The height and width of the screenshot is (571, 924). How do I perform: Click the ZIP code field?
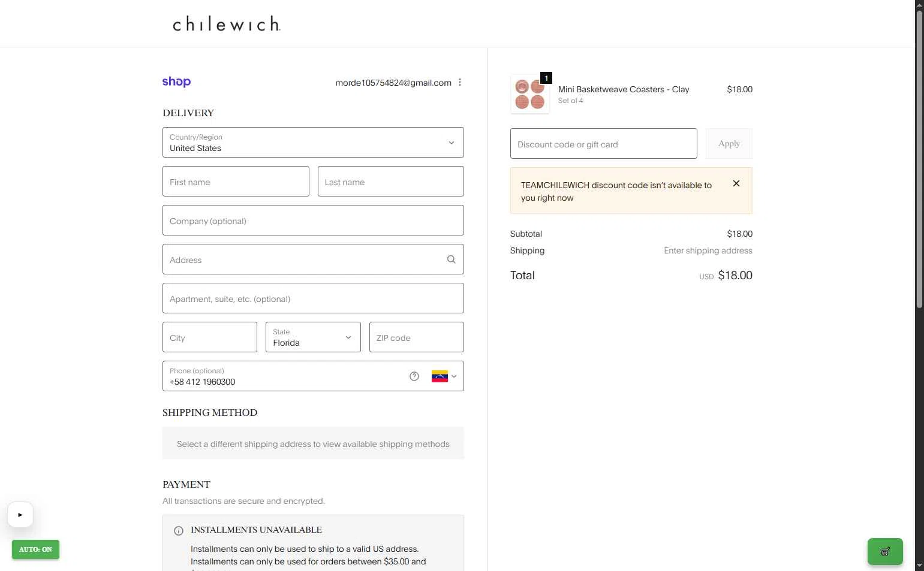point(417,337)
